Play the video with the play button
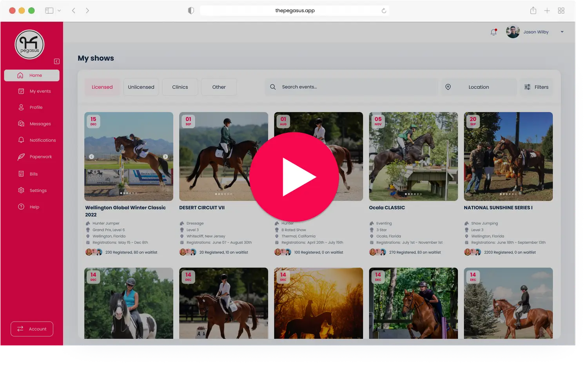This screenshot has height=367, width=588. [294, 177]
